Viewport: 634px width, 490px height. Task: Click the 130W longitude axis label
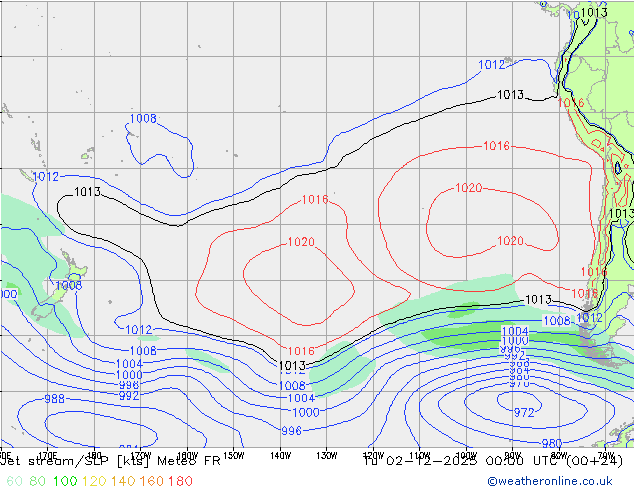tap(327, 456)
